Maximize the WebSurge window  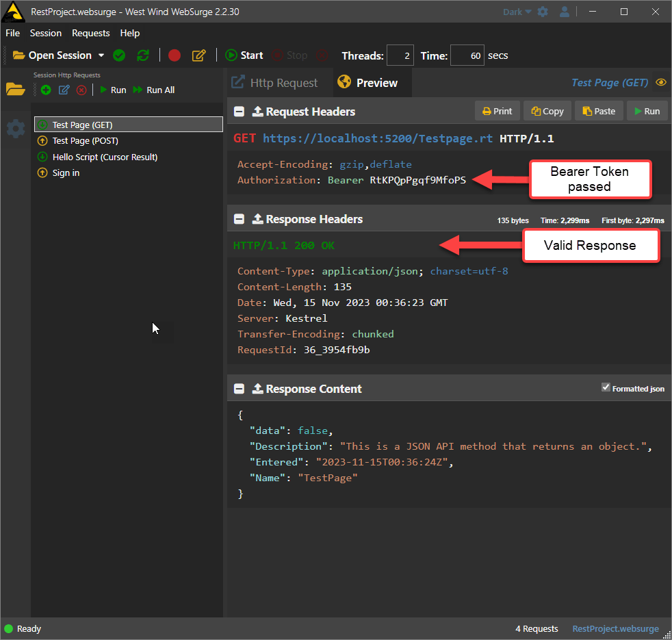(624, 12)
